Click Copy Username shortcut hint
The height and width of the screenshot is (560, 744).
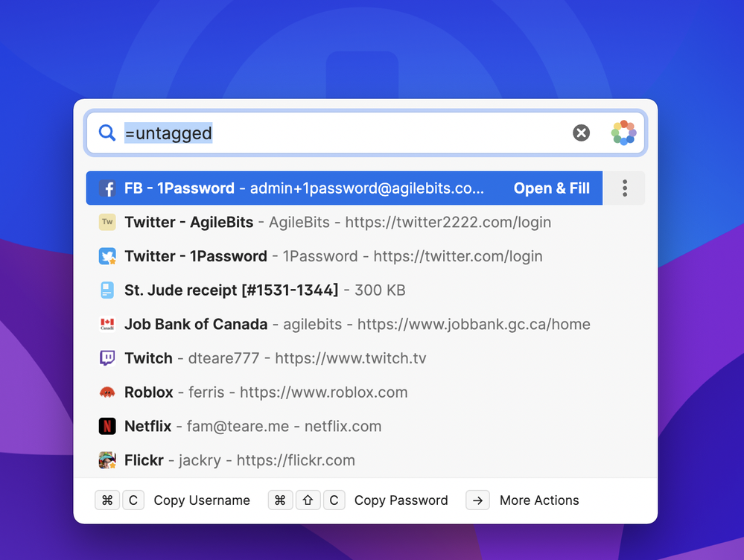coord(201,500)
